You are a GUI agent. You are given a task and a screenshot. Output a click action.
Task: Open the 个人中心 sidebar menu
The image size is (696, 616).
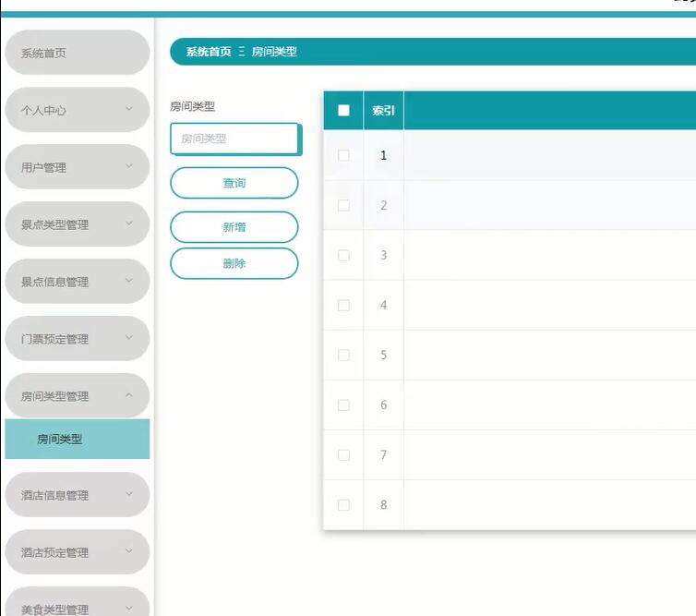(77, 110)
